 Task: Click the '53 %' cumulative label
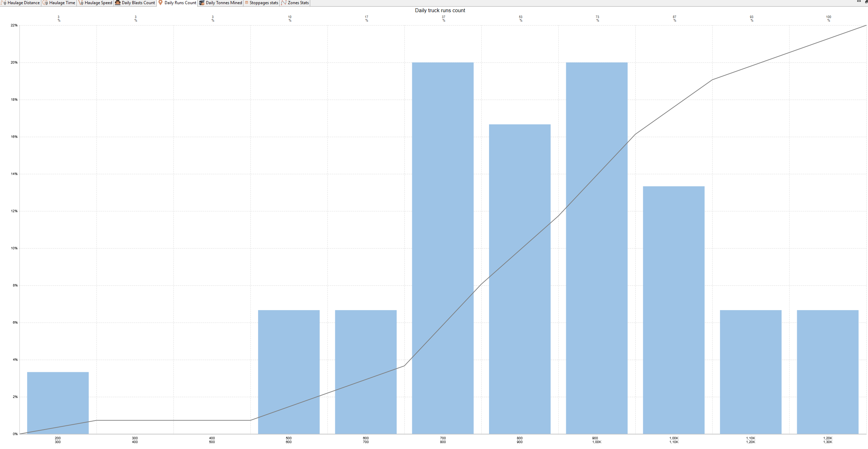(521, 18)
